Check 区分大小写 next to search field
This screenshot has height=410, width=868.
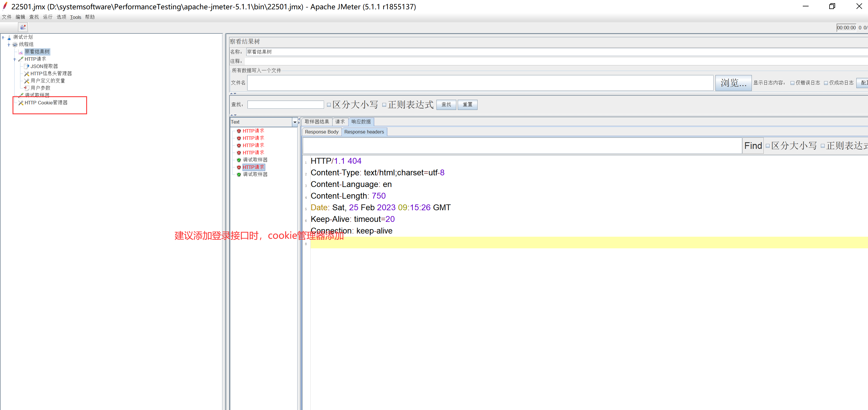click(329, 105)
